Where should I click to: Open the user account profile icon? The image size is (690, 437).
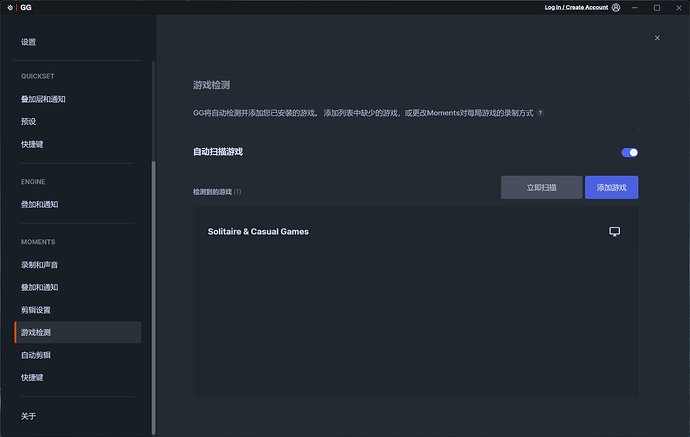(616, 7)
